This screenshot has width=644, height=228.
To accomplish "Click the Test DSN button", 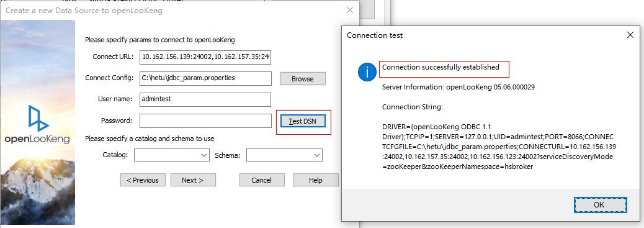I will (303, 121).
